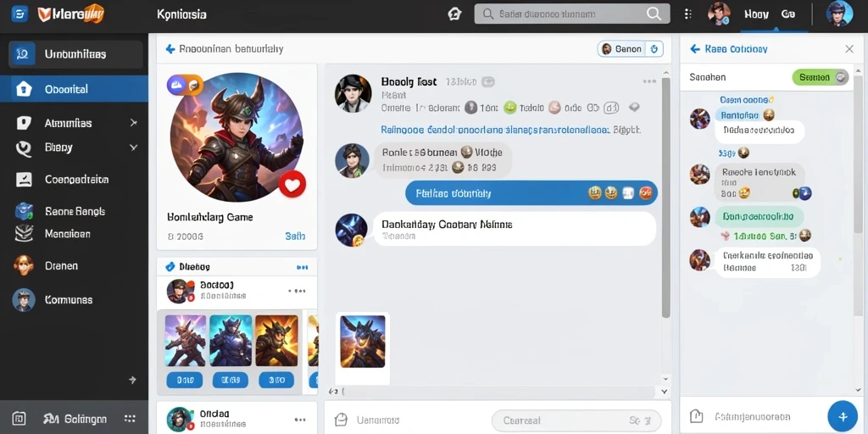Open the large circular game character portrait
Image resolution: width=868 pixels, height=434 pixels.
[x=236, y=136]
